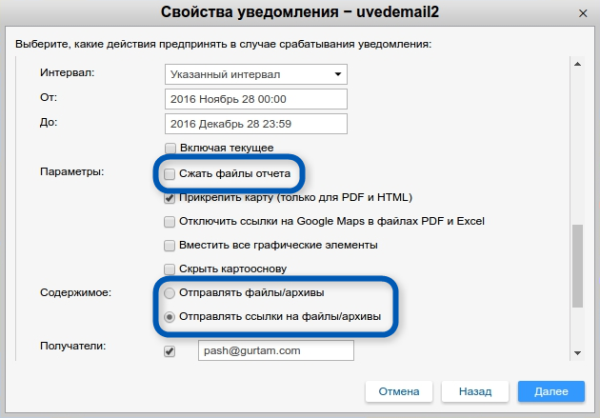Click the Далее button
This screenshot has height=418, width=600.
pyautogui.click(x=551, y=391)
